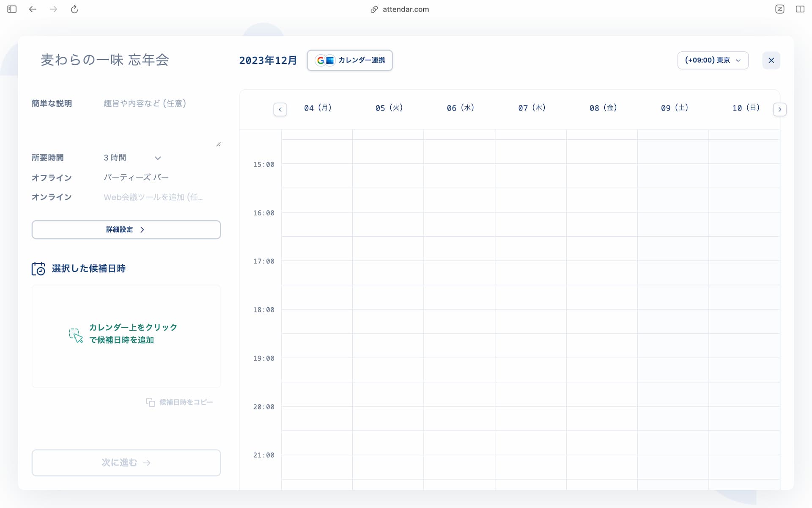The image size is (812, 508).
Task: Click the attendar.com address bar
Action: click(400, 9)
